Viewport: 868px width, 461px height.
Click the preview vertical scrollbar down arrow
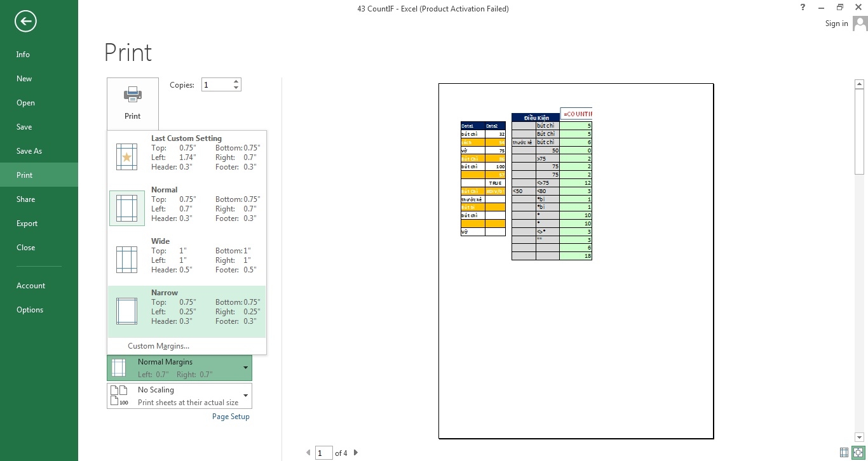859,438
